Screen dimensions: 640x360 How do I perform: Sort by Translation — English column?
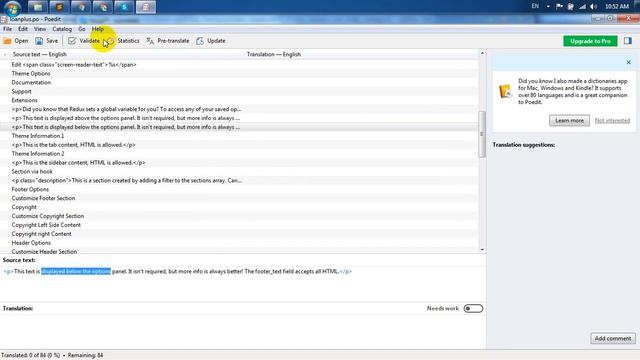(274, 54)
